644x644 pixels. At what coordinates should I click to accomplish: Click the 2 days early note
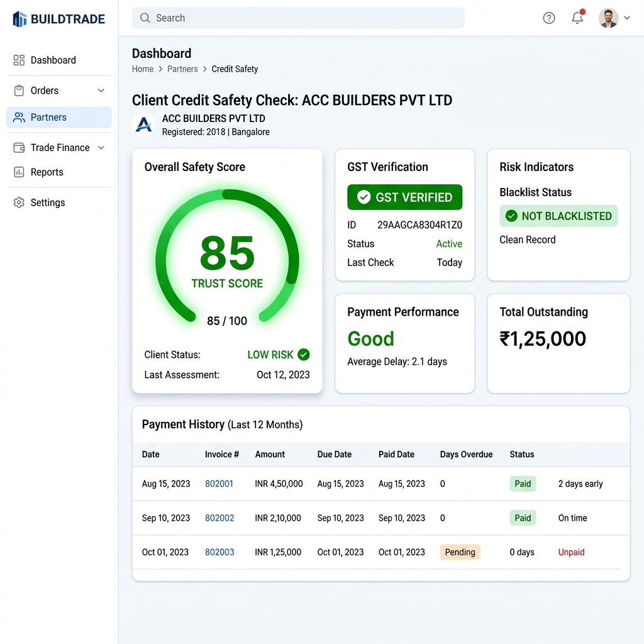[580, 484]
